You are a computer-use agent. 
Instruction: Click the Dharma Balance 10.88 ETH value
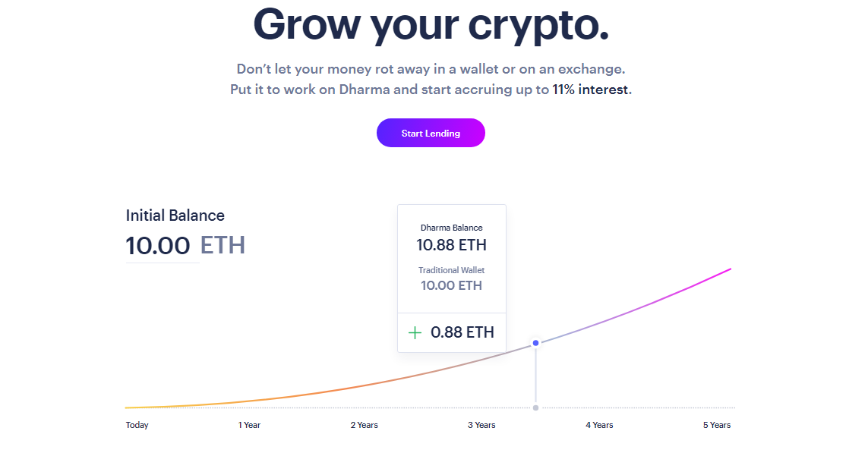(x=451, y=245)
